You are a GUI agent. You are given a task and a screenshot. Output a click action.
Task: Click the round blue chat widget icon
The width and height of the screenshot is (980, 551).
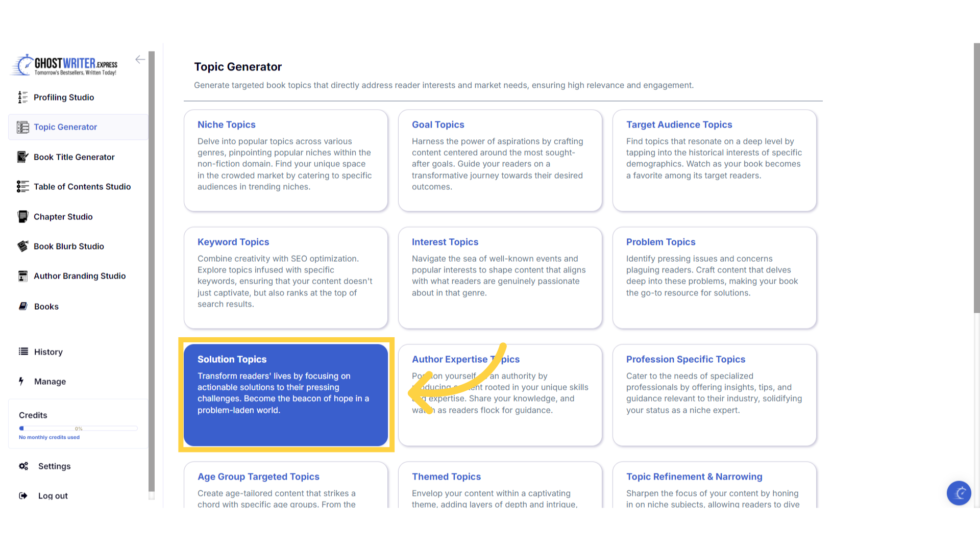tap(959, 493)
